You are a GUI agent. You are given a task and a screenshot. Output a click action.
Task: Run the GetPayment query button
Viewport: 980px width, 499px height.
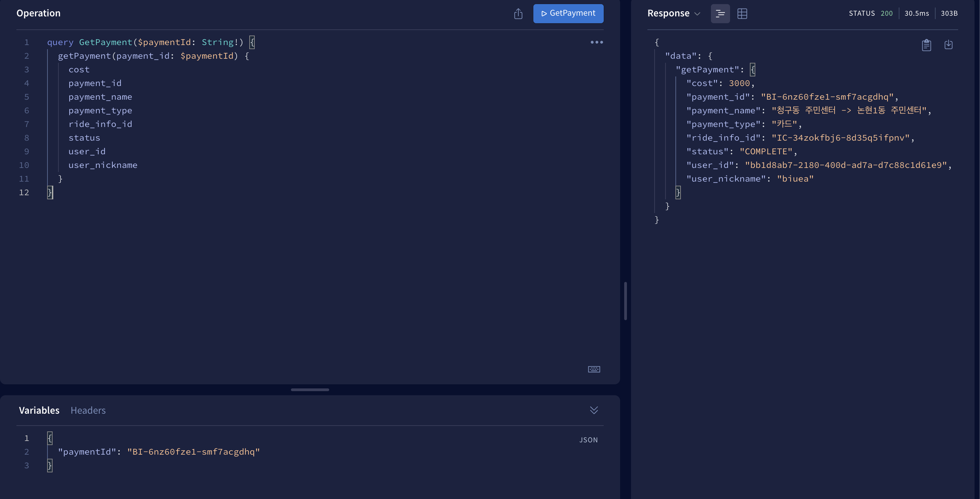pyautogui.click(x=568, y=14)
